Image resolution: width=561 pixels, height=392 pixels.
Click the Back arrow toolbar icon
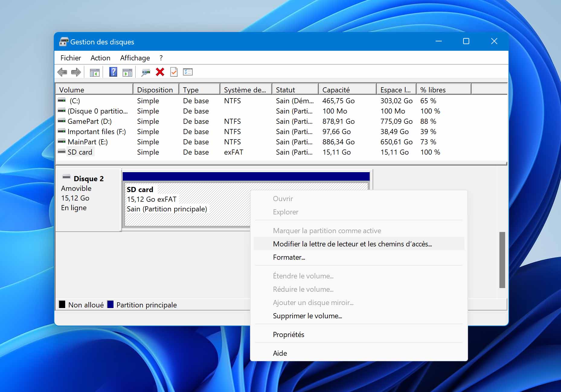point(62,72)
